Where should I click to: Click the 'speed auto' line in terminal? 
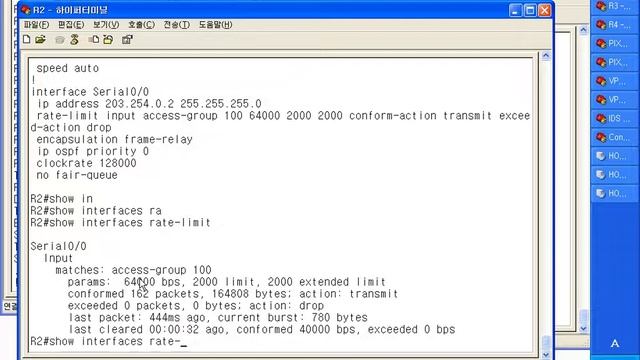tap(68, 68)
